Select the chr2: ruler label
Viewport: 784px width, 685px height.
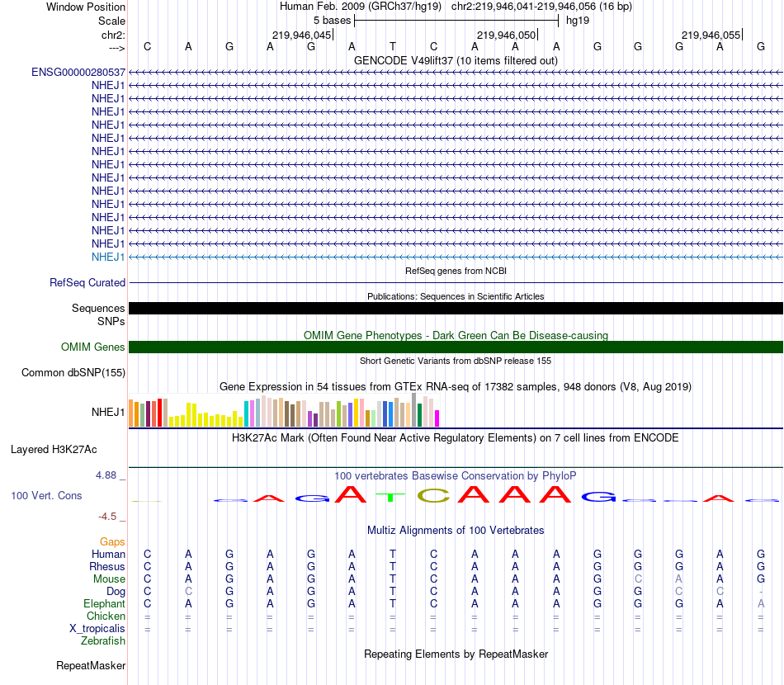(x=113, y=35)
